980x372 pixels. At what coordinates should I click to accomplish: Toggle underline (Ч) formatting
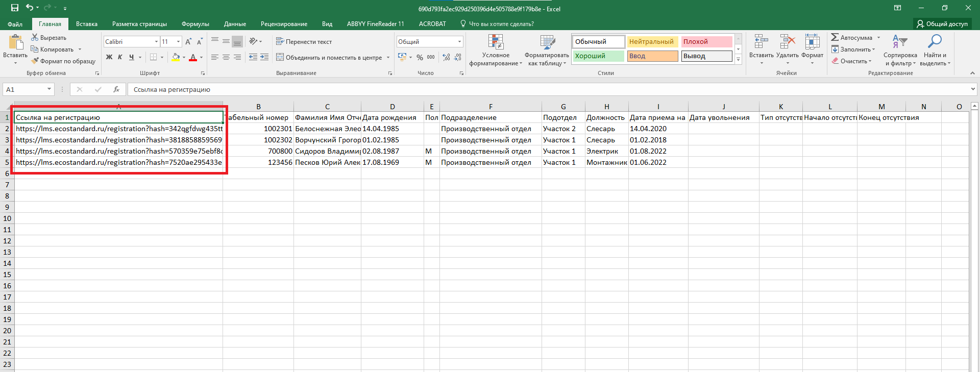[132, 57]
